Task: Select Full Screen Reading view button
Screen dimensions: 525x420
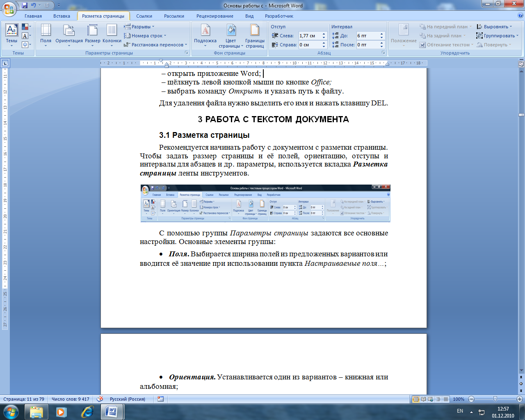Action: pyautogui.click(x=423, y=399)
